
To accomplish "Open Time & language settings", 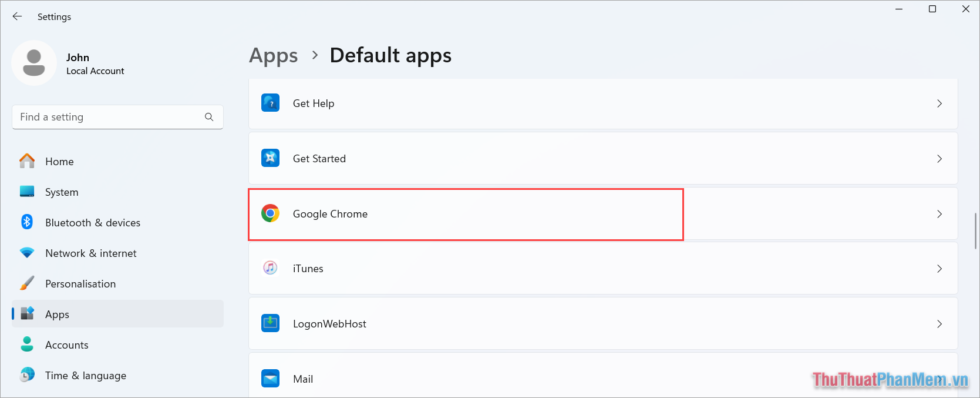I will (117, 375).
